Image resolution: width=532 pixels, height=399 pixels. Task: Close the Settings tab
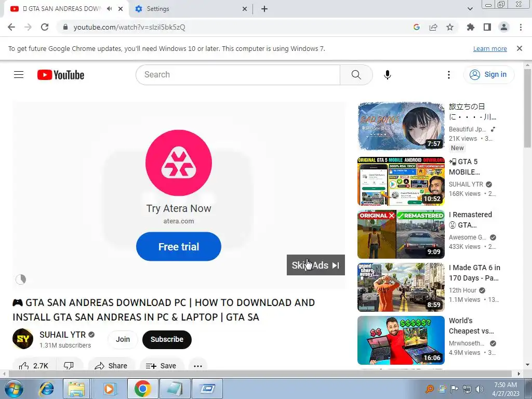point(245,9)
